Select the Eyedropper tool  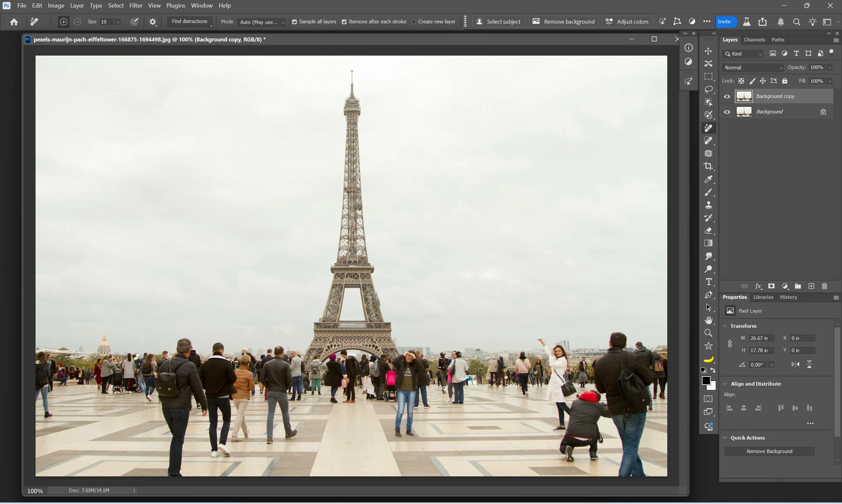click(x=708, y=179)
